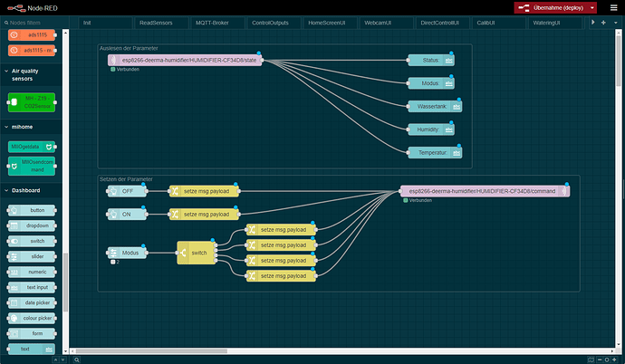Click the tab scroll right arrow icon
This screenshot has height=364, width=625.
tap(593, 23)
